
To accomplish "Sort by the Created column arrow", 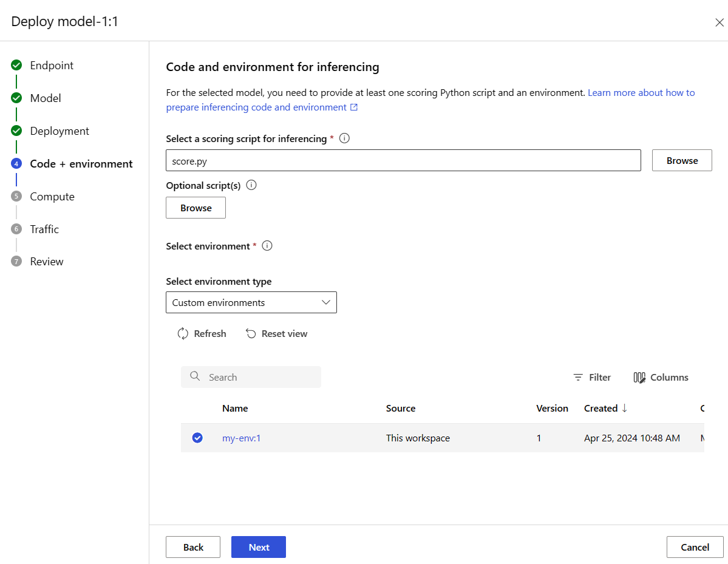I will pyautogui.click(x=624, y=408).
